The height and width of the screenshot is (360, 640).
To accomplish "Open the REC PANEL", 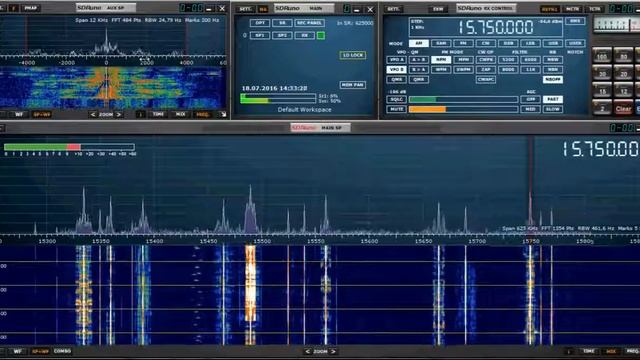I will 309,23.
